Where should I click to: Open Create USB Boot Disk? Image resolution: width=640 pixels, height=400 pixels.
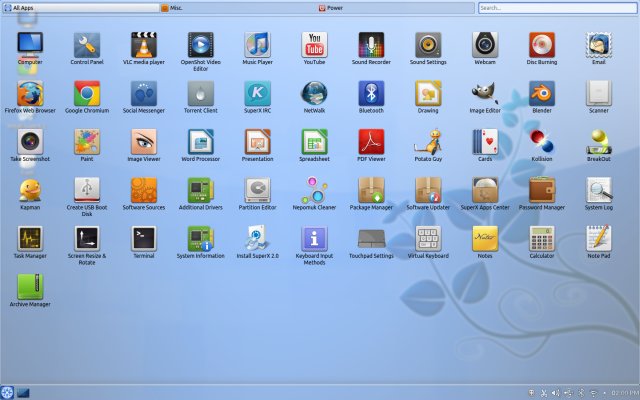click(87, 190)
